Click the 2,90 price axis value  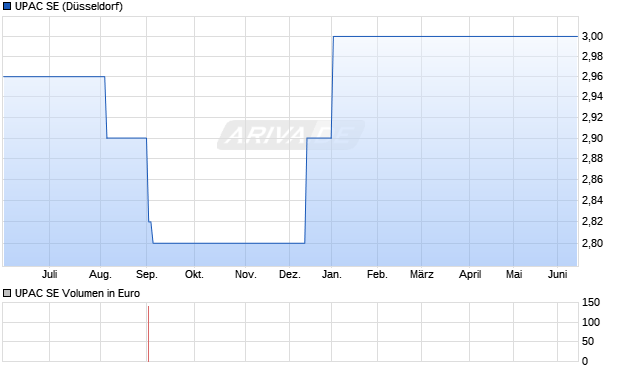pyautogui.click(x=593, y=138)
